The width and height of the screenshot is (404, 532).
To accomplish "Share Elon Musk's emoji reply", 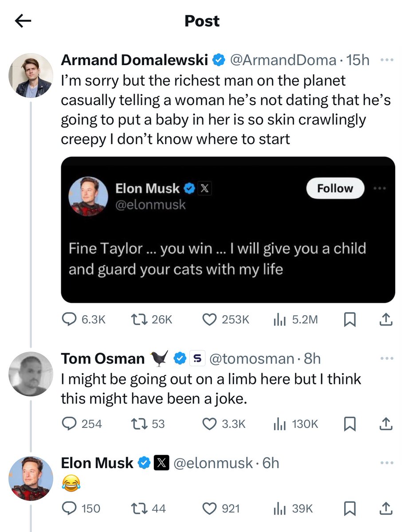I will [386, 508].
